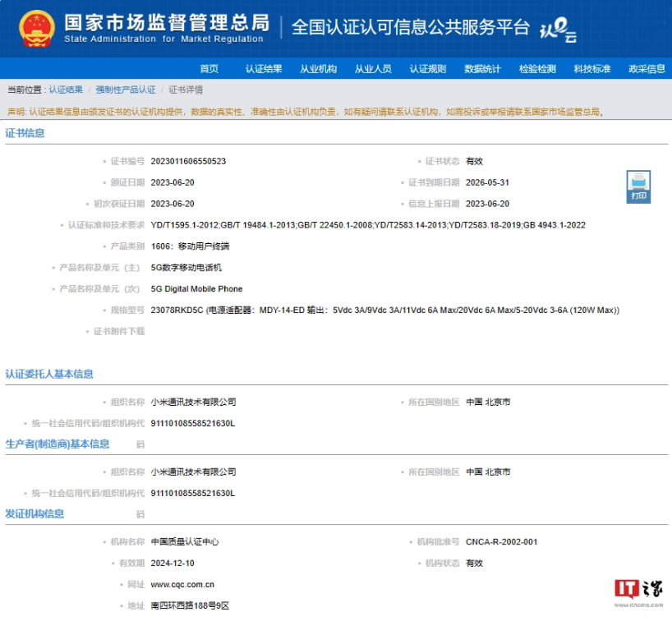
Task: Click the 发证机构信息 section heading
Action: click(35, 514)
